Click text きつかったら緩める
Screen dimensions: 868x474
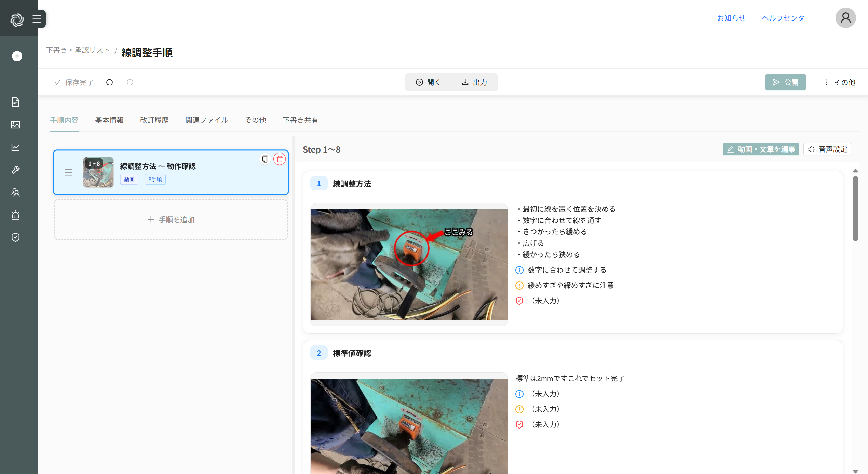[554, 232]
